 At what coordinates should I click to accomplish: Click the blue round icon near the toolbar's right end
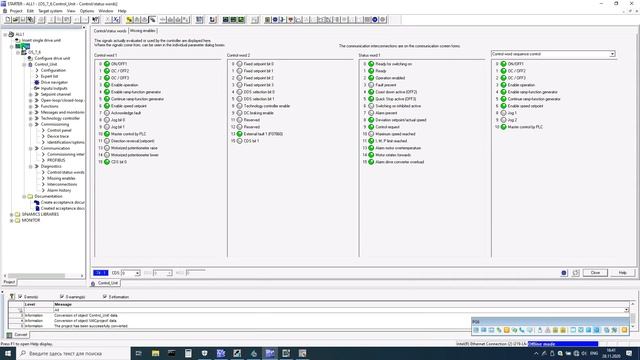(374, 20)
